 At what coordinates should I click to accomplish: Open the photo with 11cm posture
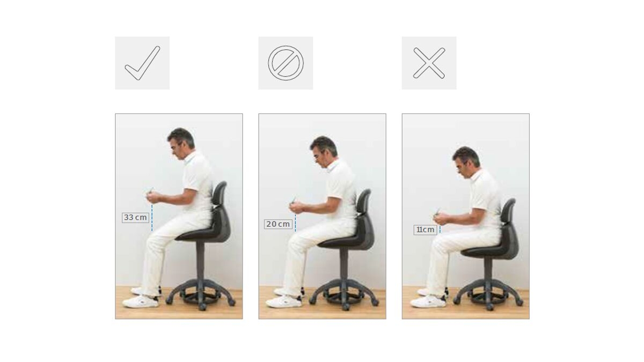(465, 216)
